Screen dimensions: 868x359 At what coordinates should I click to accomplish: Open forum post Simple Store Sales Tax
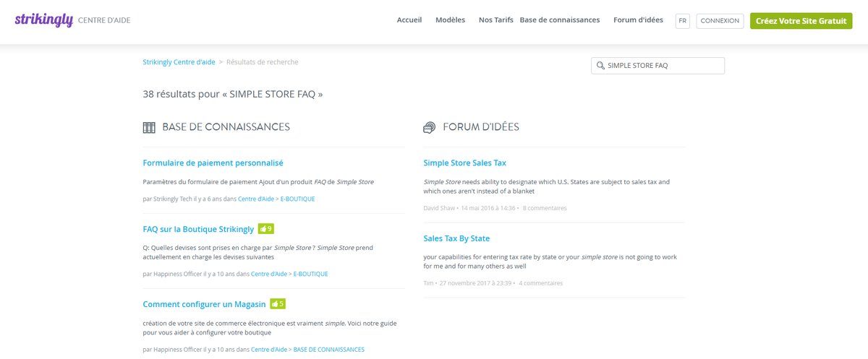pyautogui.click(x=465, y=163)
